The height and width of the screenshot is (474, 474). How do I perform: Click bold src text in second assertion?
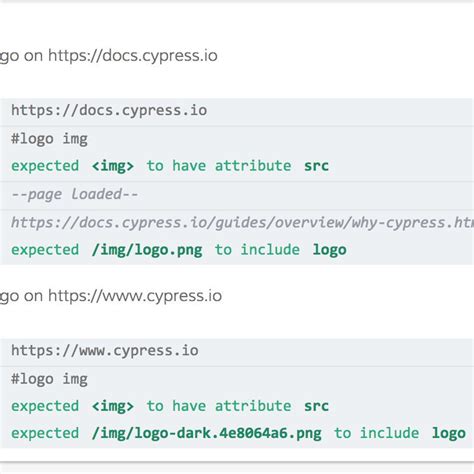316,406
